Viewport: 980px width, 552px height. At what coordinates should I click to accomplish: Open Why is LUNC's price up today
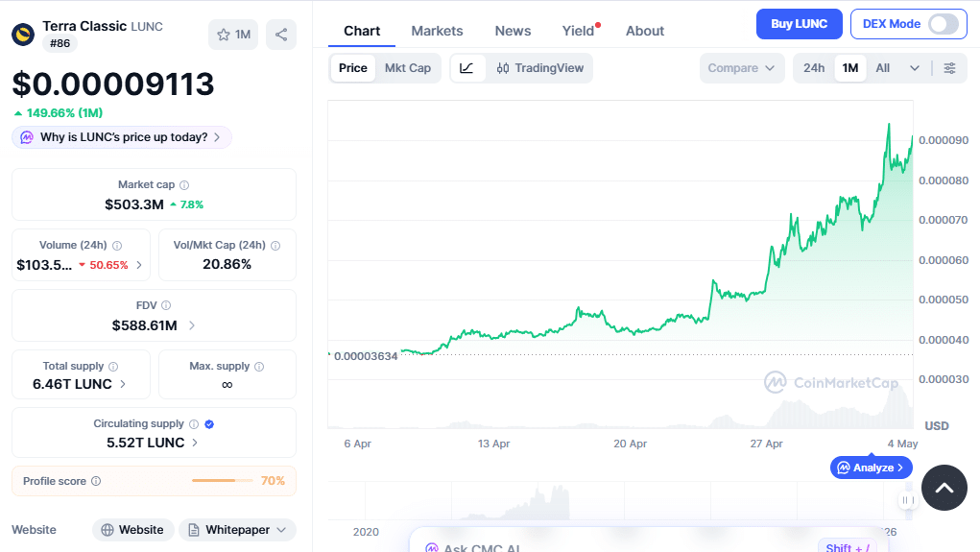pyautogui.click(x=122, y=137)
